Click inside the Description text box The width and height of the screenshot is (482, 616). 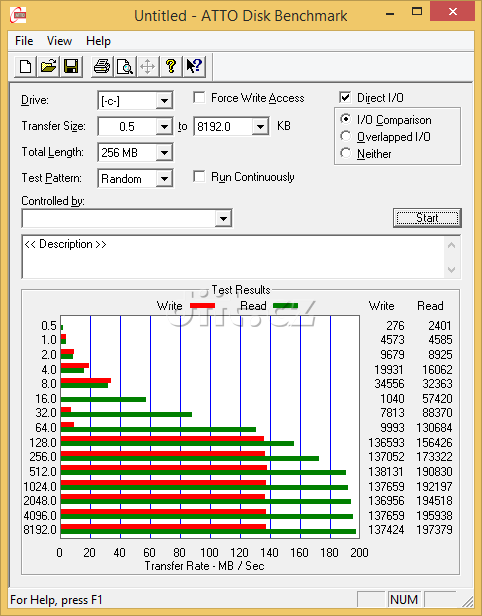coord(234,257)
